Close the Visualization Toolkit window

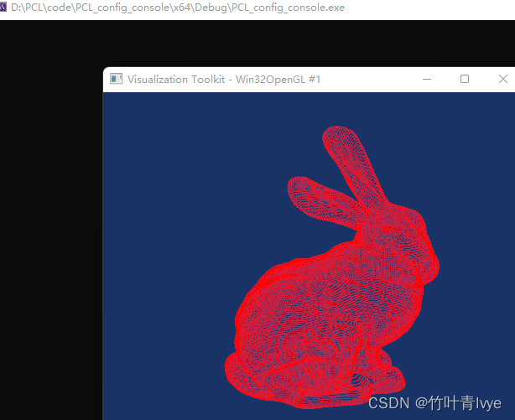click(503, 79)
